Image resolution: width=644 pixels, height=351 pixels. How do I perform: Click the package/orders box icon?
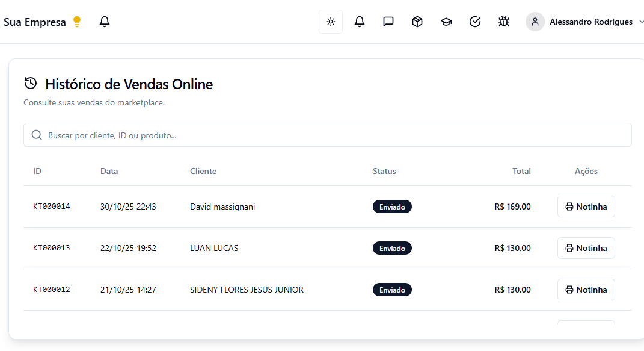click(417, 21)
